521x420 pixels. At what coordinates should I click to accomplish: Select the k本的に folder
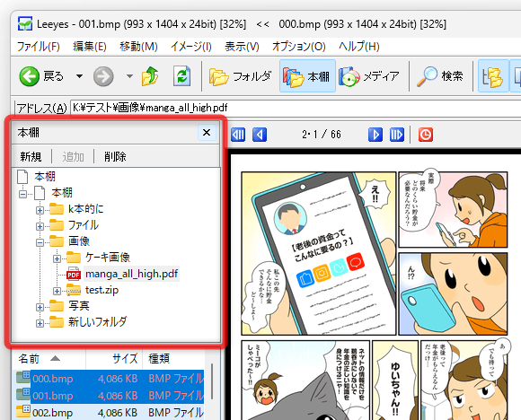point(85,209)
